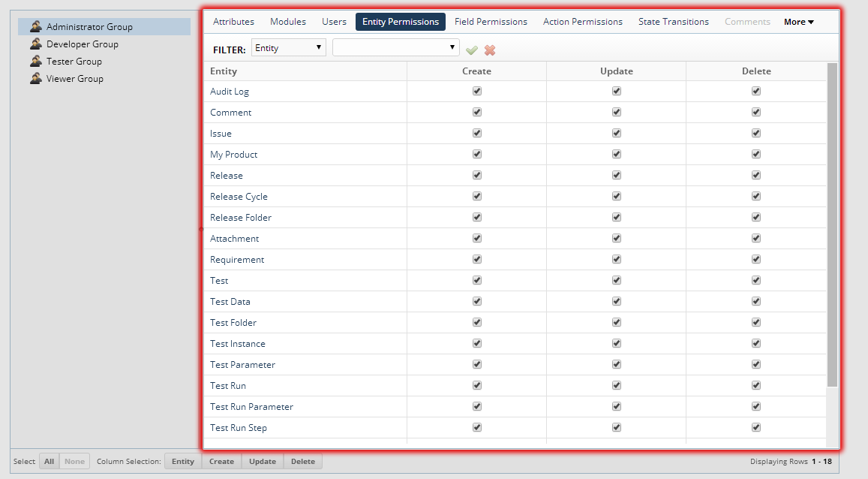Viewport: 868px width, 479px height.
Task: Click the Test entity row name
Action: pos(218,281)
